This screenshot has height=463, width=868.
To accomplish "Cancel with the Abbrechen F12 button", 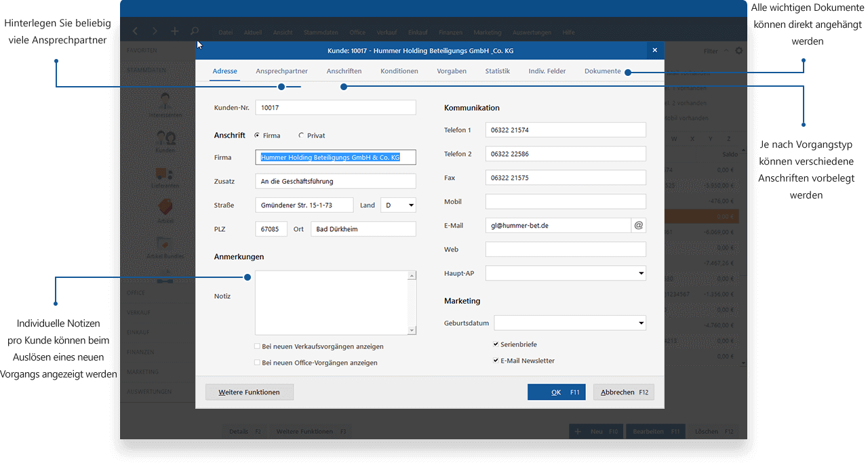I will (x=624, y=392).
